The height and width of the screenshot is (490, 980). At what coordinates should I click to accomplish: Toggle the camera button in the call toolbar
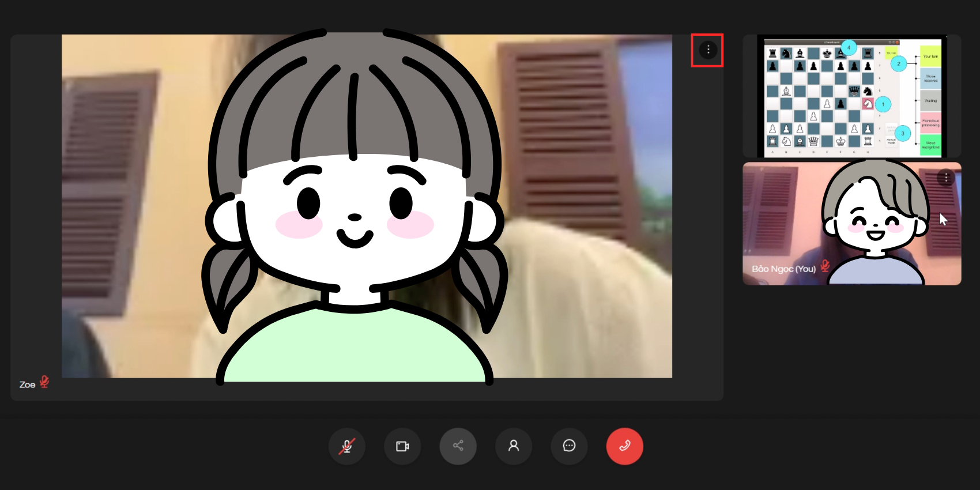click(x=402, y=446)
